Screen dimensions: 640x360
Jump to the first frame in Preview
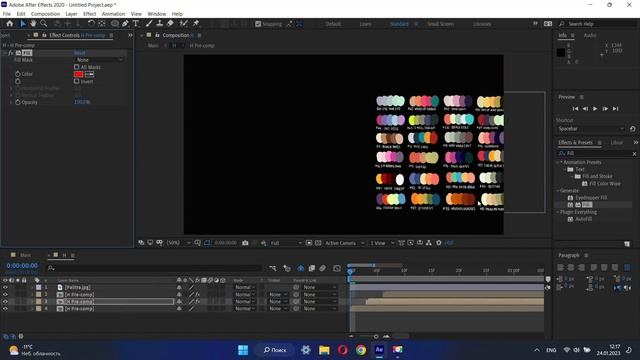point(576,109)
